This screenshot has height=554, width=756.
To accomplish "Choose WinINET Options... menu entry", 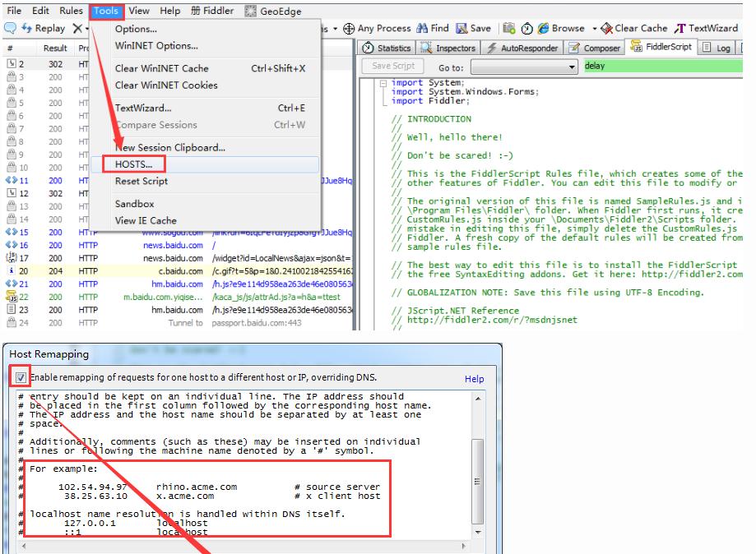I will point(205,46).
